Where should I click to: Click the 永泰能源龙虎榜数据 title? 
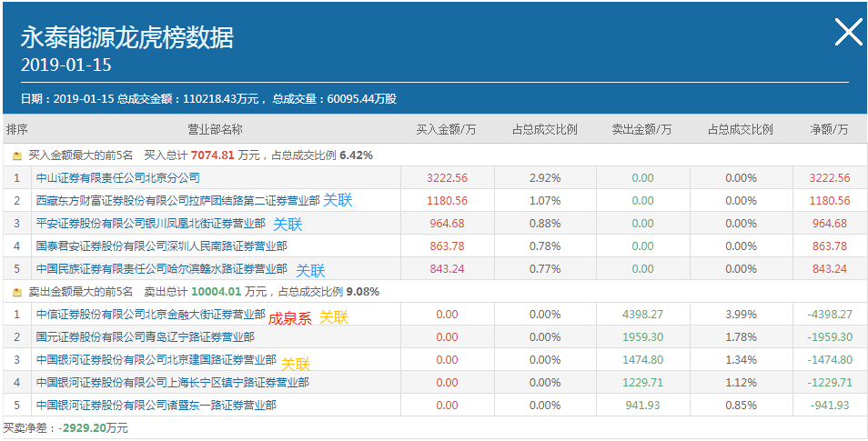pos(127,38)
